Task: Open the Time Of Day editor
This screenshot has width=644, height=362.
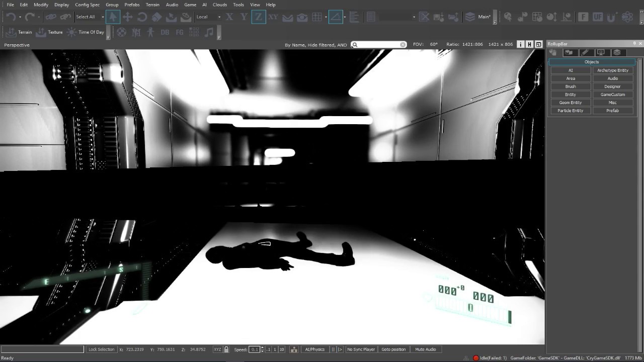Action: pyautogui.click(x=86, y=32)
